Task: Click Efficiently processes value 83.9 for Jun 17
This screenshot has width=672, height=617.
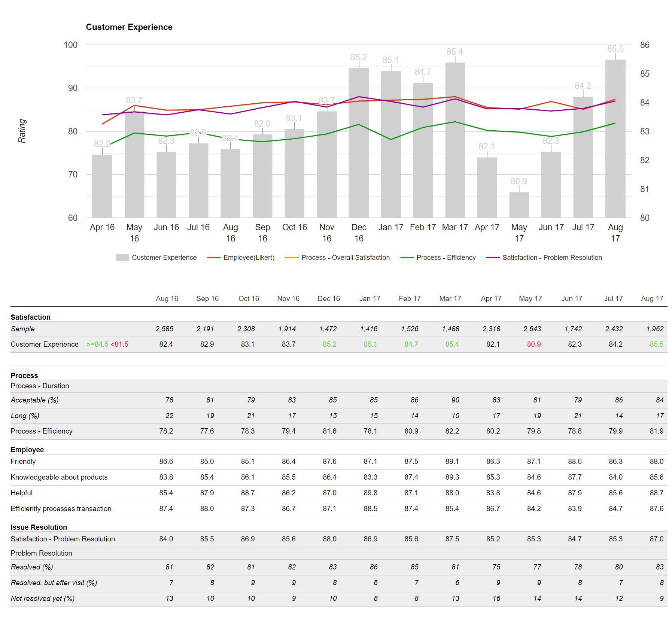Action: tap(575, 508)
